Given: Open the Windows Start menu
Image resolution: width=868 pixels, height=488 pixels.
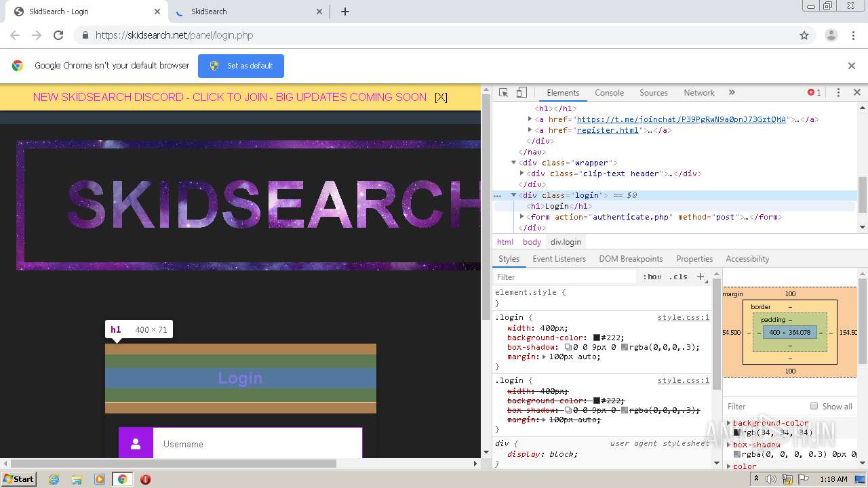Looking at the screenshot, I should coord(18,479).
